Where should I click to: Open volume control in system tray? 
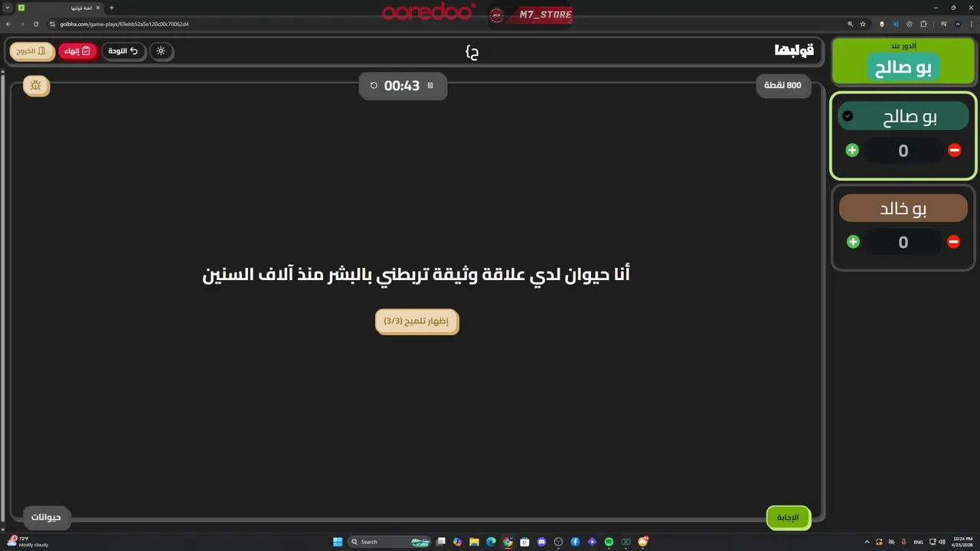point(942,542)
